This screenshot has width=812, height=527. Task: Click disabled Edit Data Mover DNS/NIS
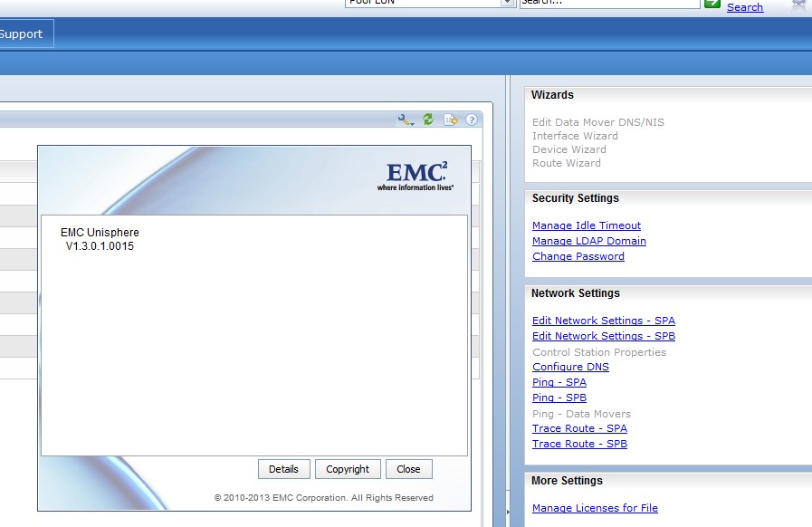(597, 122)
